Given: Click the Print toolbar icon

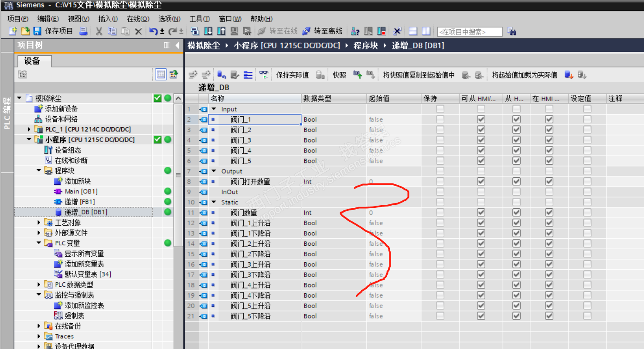Looking at the screenshot, I should coord(84,31).
